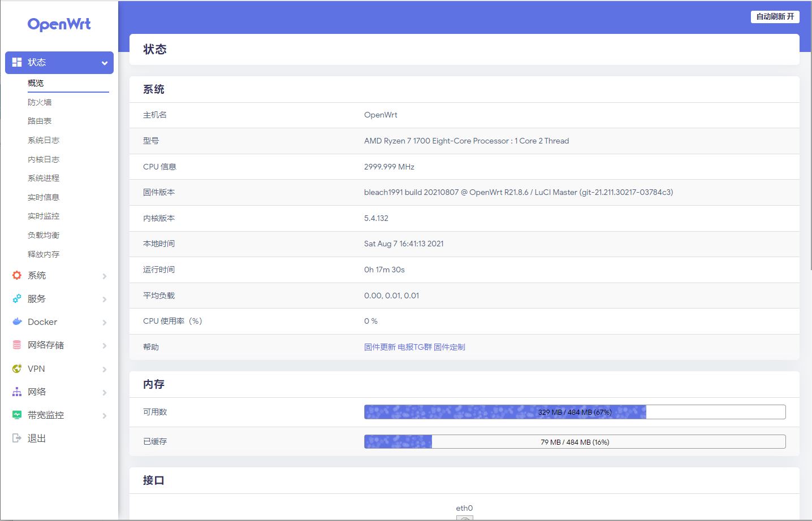
Task: Click the AMD Ryzen 7 1700 model text
Action: 467,141
